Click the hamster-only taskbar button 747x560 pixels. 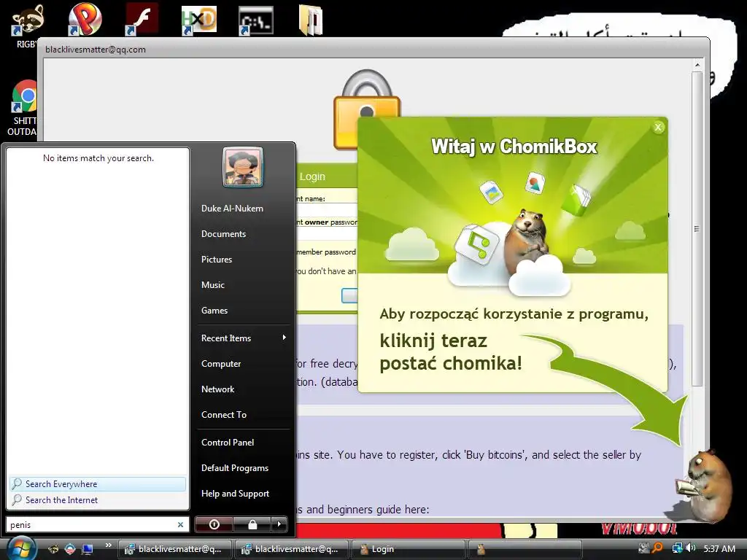(x=525, y=549)
